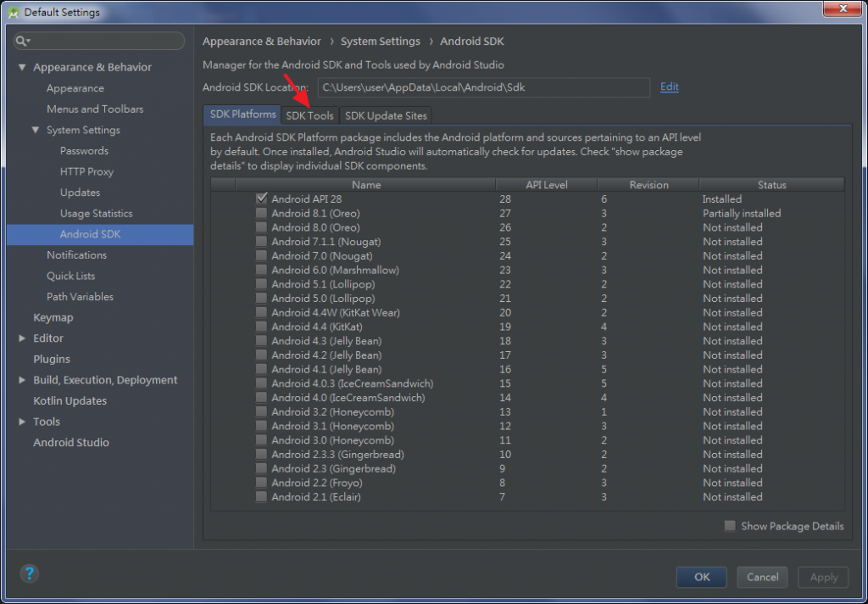Select the SDK Platforms tab

point(242,115)
